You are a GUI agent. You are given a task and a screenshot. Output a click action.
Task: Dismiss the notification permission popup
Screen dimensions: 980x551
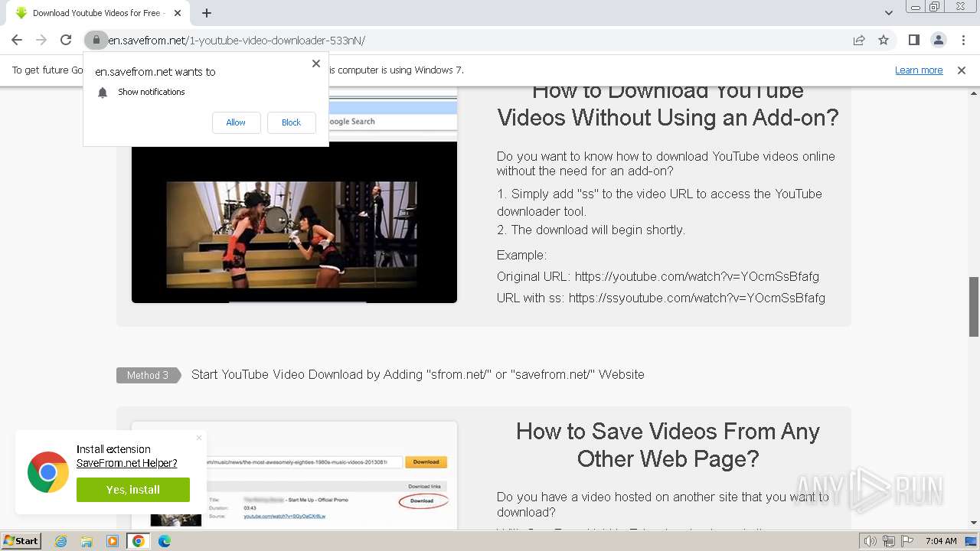(316, 64)
